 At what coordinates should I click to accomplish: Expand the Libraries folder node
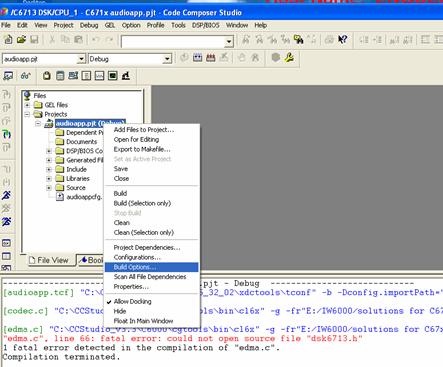tap(49, 179)
